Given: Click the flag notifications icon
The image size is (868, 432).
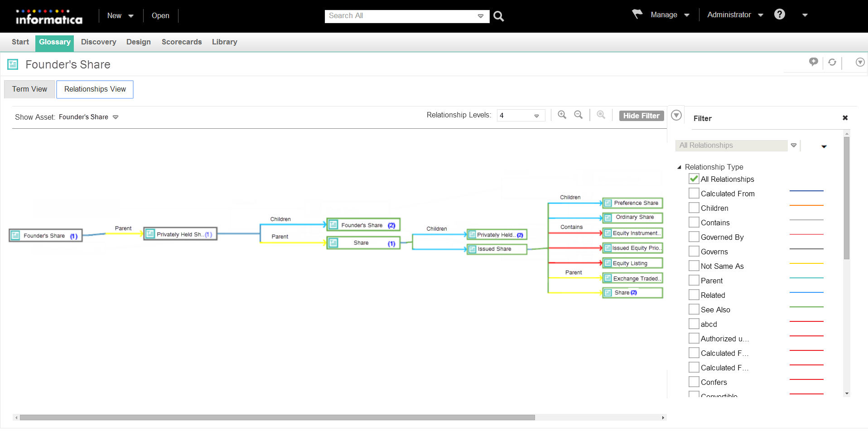Looking at the screenshot, I should (637, 15).
